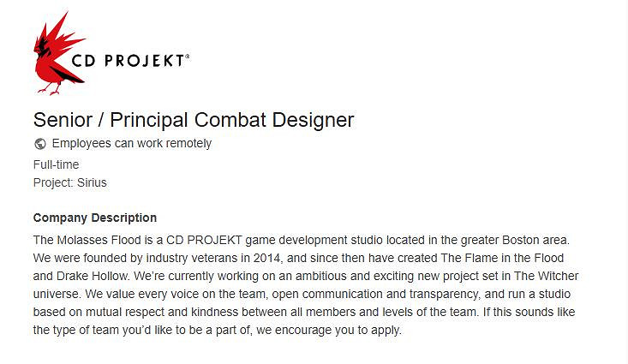Click the "Project: Sirius" line
Screen dimensions: 628x364
[x=69, y=182]
